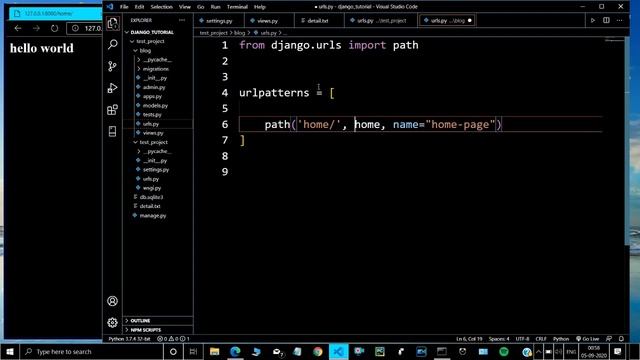Click the blog breadcrumb in editor

[x=239, y=33]
